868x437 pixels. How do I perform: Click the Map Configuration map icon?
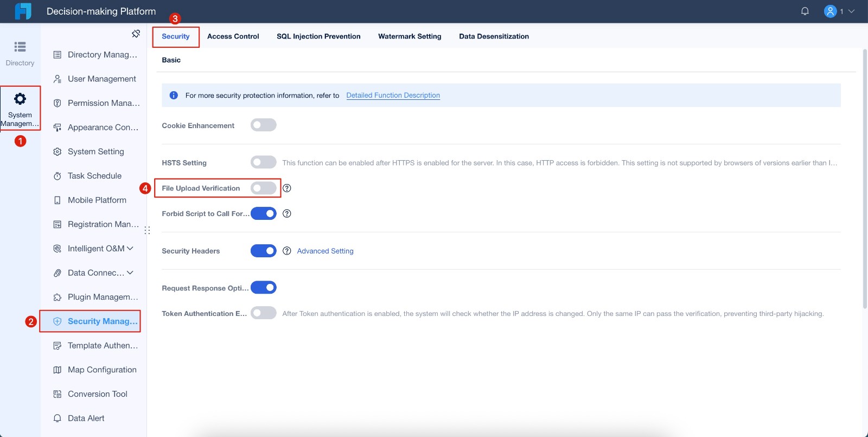click(x=58, y=370)
